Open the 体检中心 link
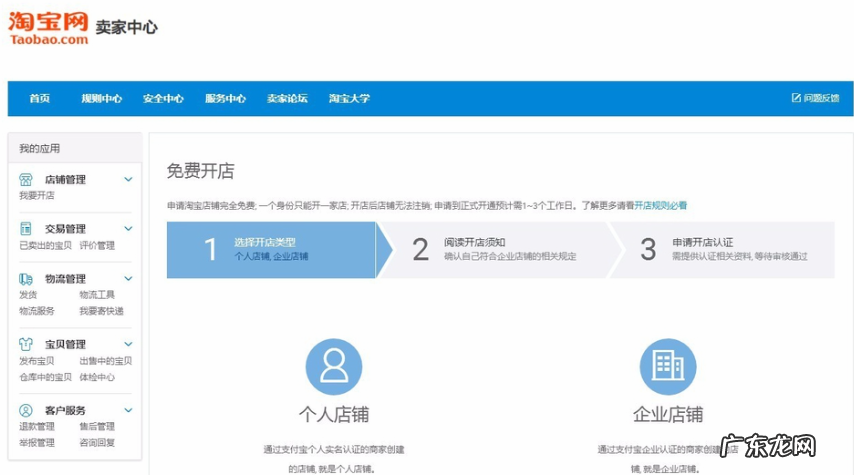854x475 pixels. point(97,377)
